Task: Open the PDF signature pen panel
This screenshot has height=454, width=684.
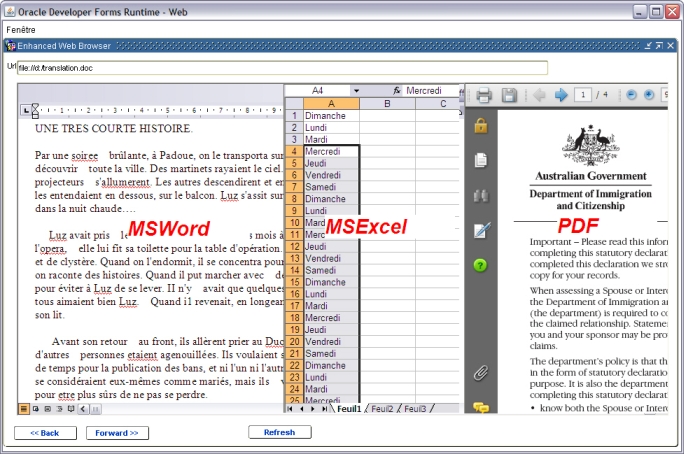Action: [482, 230]
